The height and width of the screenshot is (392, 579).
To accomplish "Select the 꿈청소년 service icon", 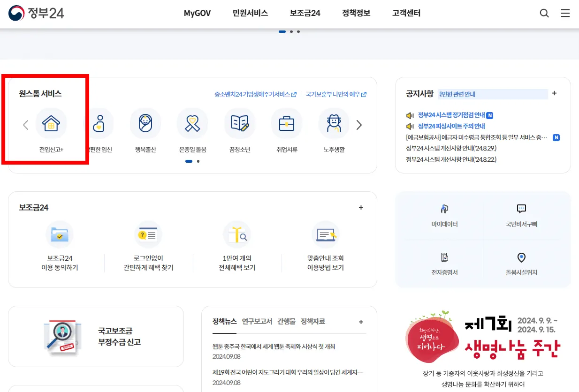I will 239,123.
